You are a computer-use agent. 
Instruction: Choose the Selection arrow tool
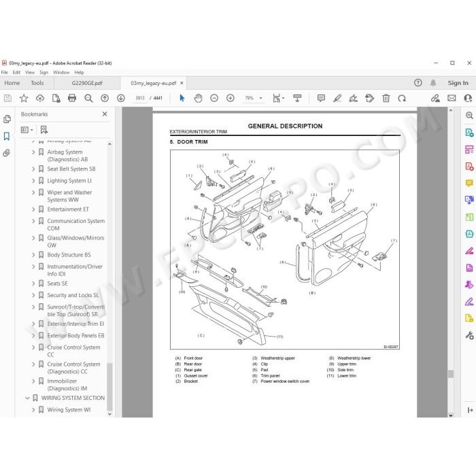tap(182, 98)
